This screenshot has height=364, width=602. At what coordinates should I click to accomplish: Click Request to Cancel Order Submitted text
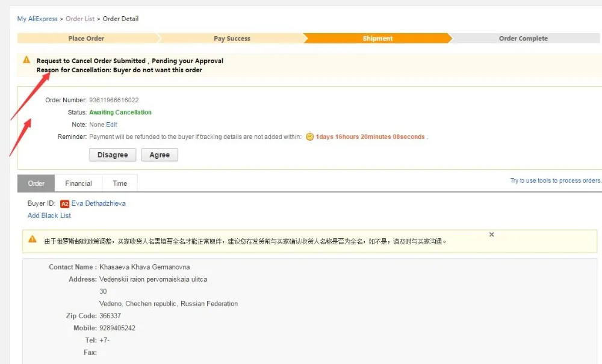(130, 61)
